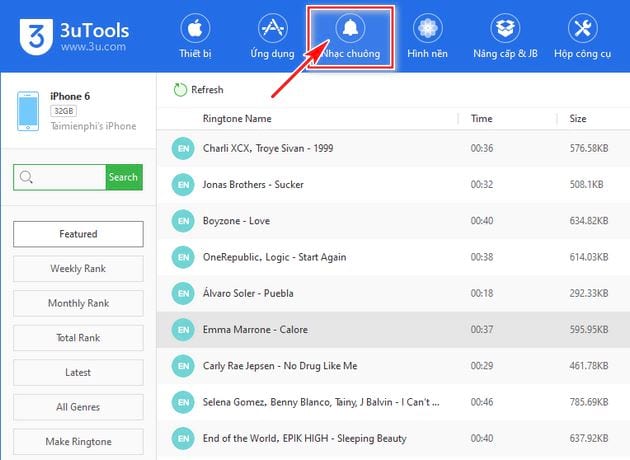Screen dimensions: 630x460
Task: Open the Hộp công cụ toolbox tab
Action: tap(582, 37)
